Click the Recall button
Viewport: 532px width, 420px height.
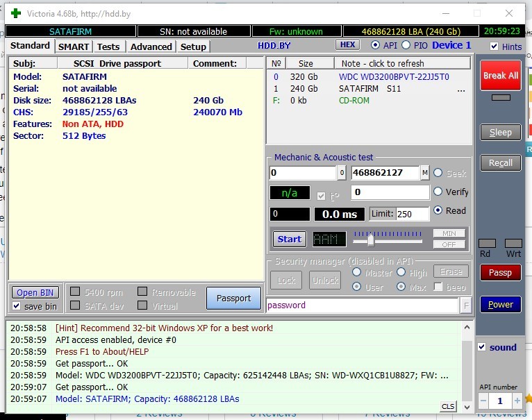coord(501,163)
